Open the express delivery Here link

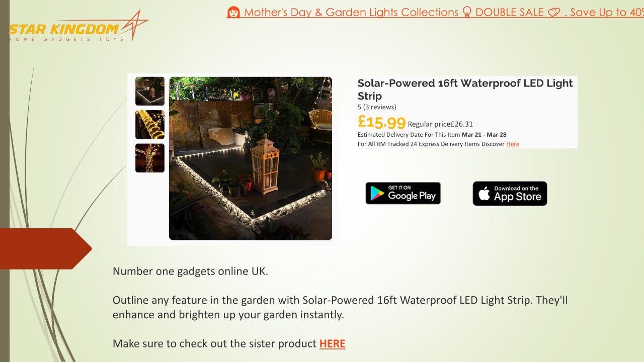(x=513, y=144)
